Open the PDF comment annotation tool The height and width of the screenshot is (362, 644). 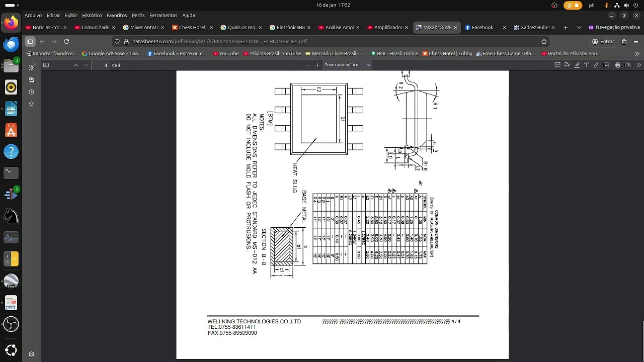pyautogui.click(x=557, y=65)
